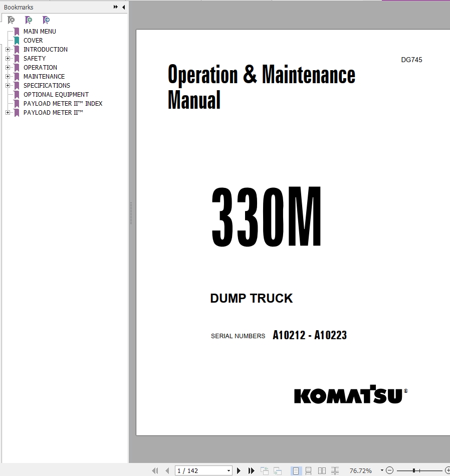The height and width of the screenshot is (476, 450).
Task: Click the bookmark go-to arrow icon
Action: click(x=46, y=20)
